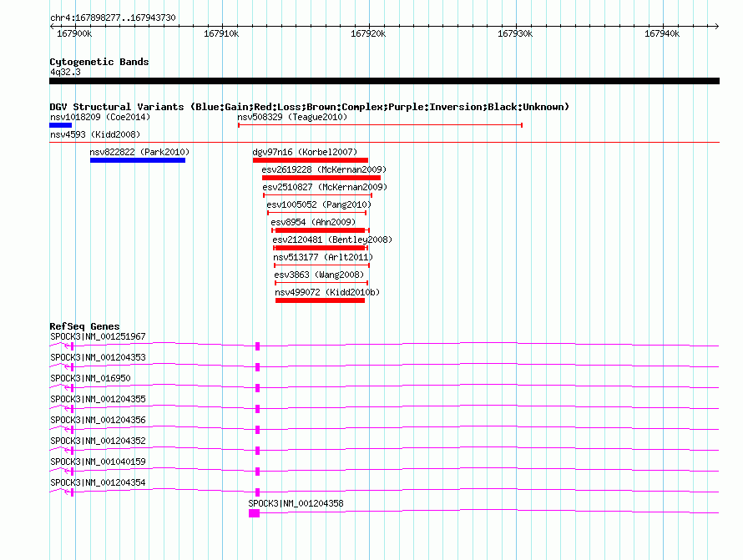Open the esv3863 (Wang2008) variant label
Screen dimensions: 743x560
[x=319, y=275]
